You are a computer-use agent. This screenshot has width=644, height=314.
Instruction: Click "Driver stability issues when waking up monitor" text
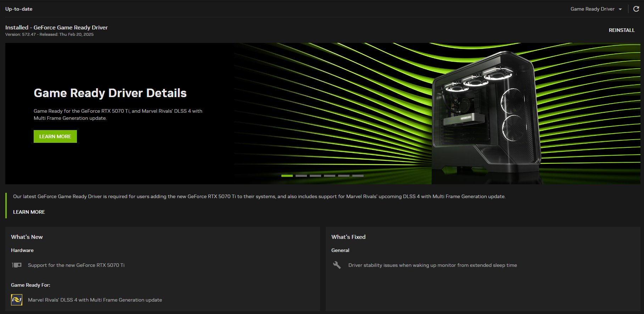pos(432,265)
